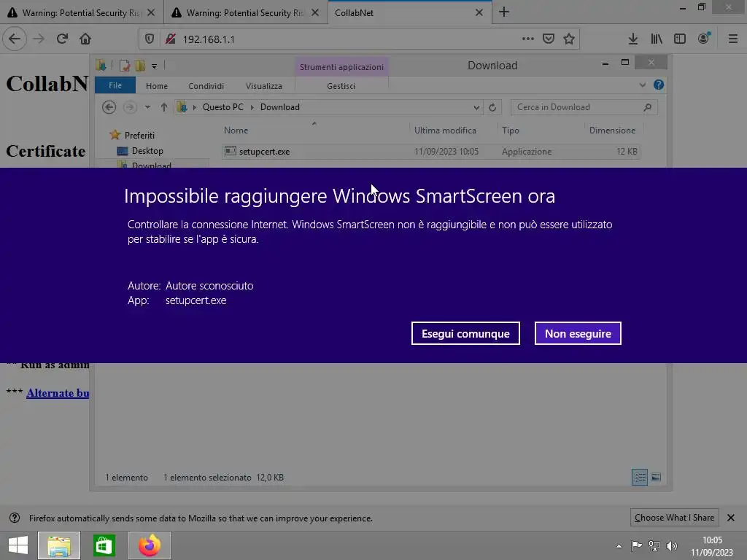Switch to first Warning Potential Security Risk tab
This screenshot has height=560, width=747.
click(82, 13)
